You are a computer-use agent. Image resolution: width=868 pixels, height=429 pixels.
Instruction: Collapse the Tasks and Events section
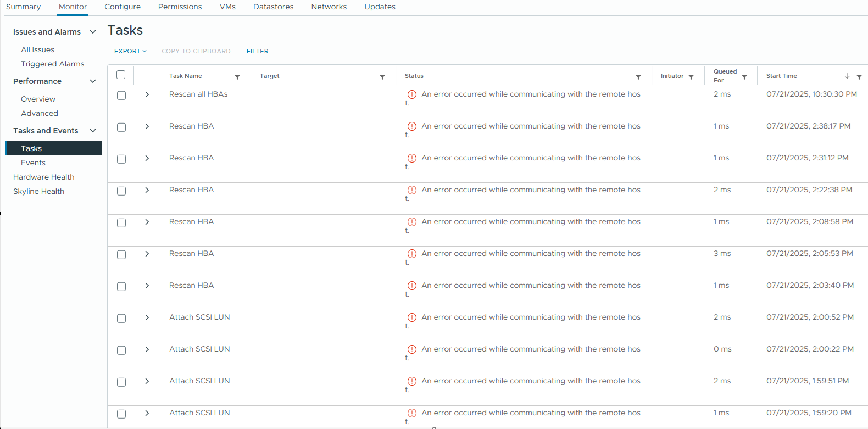[x=93, y=131]
